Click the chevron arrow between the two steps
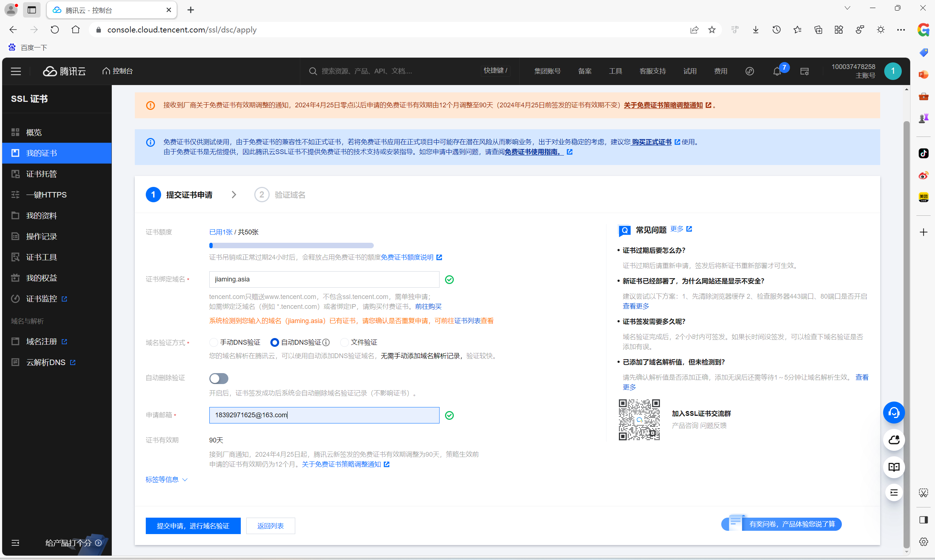The width and height of the screenshot is (935, 560). [234, 195]
